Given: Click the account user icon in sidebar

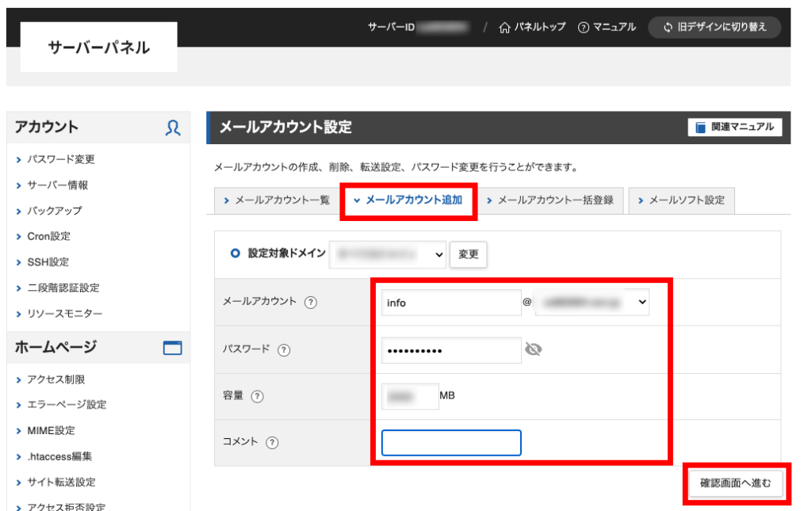Looking at the screenshot, I should pos(173,128).
